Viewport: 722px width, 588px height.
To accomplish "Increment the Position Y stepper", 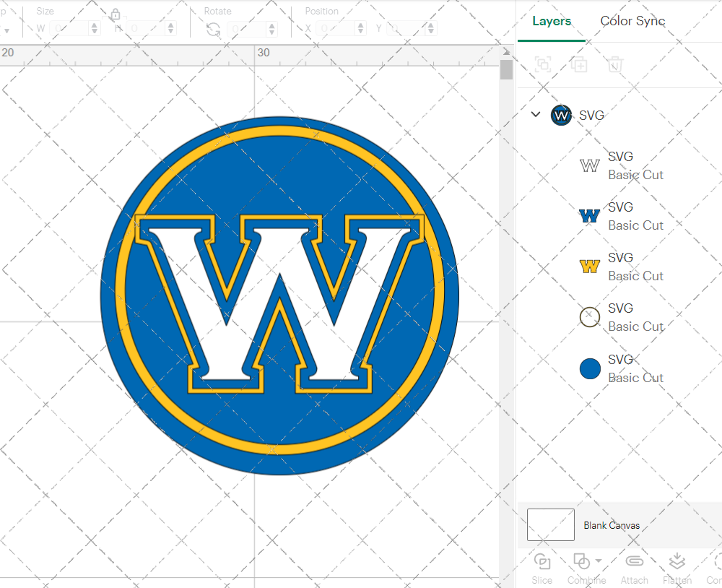I will pos(430,25).
